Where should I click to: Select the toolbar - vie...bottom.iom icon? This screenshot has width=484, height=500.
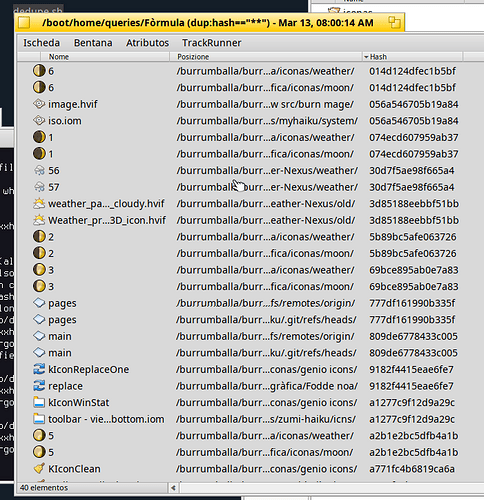pyautogui.click(x=39, y=419)
